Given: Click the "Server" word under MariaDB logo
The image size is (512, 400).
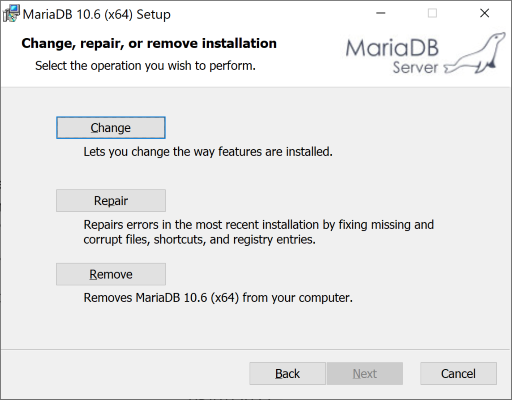Looking at the screenshot, I should (x=415, y=67).
